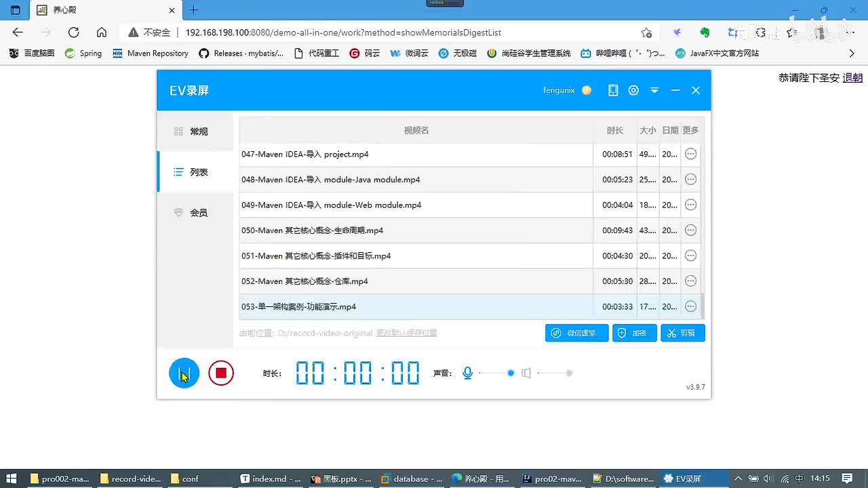The height and width of the screenshot is (488, 868).
Task: Click the mobile device icon in EV录屏 header
Action: pos(613,90)
